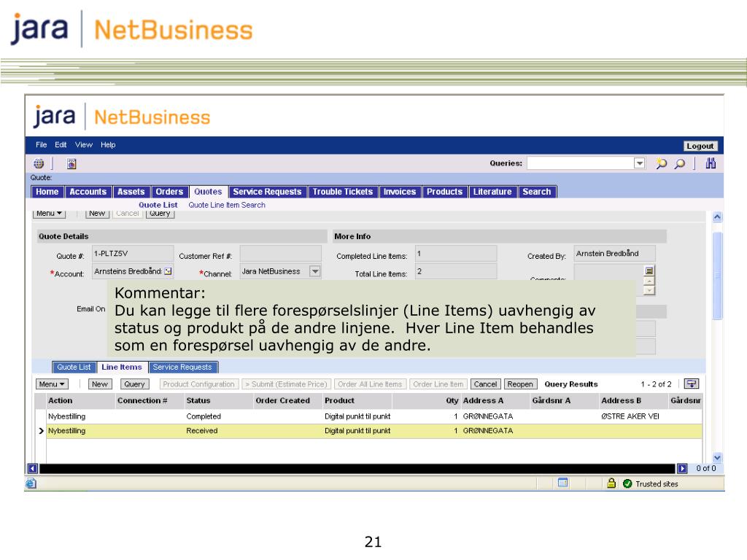
Task: Click the vertical scrollbar thumb
Action: tap(718, 276)
